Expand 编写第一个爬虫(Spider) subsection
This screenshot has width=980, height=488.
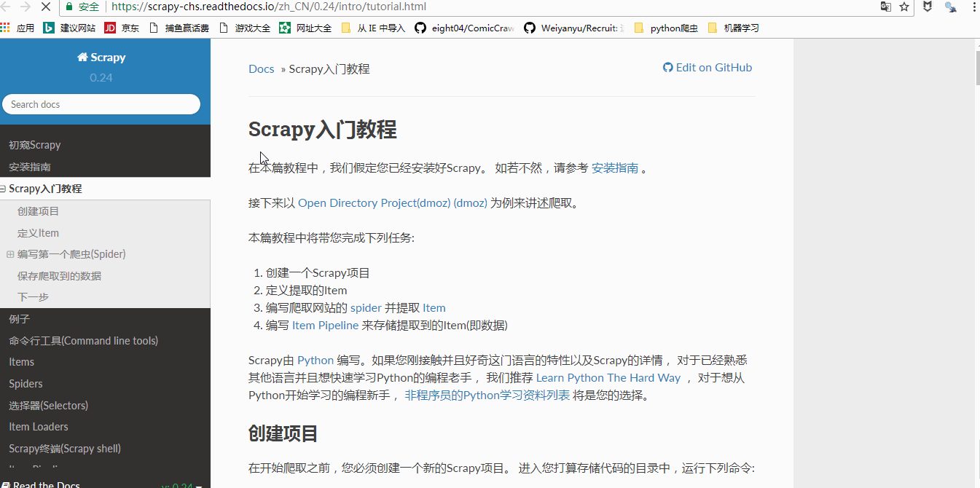point(10,254)
